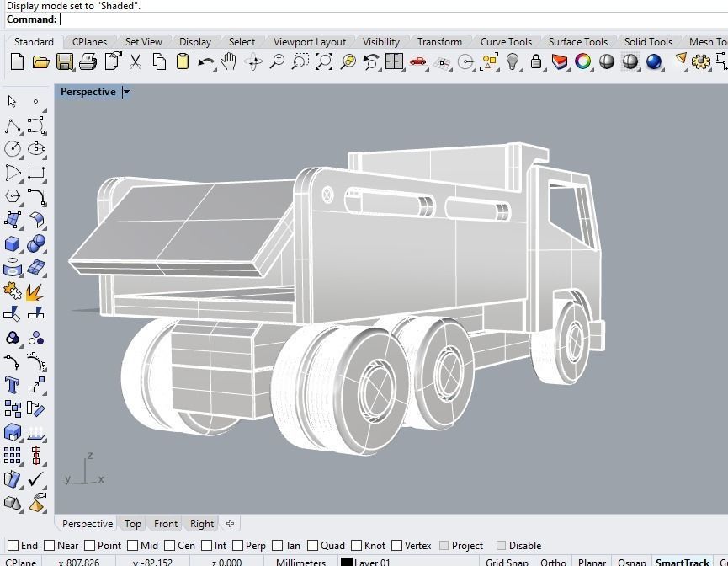Viewport: 728px width, 566px height.
Task: Open the Solid Tools tab
Action: 648,42
